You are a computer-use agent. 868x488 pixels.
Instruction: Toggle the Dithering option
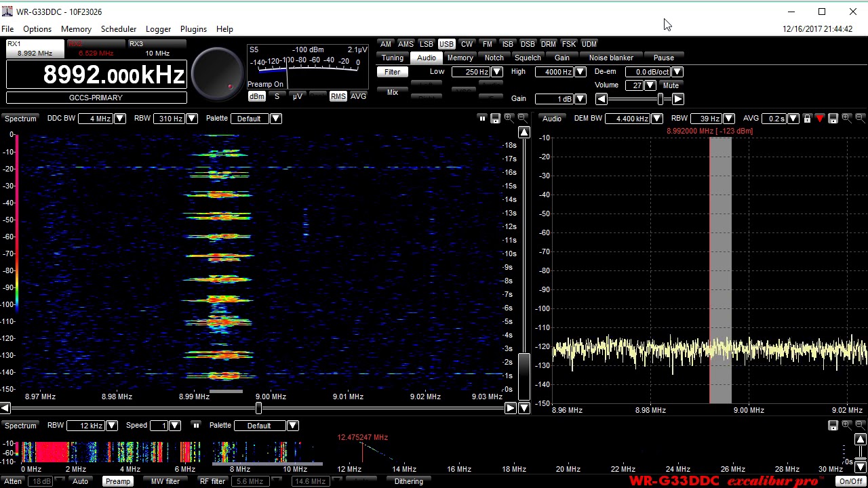pos(408,481)
